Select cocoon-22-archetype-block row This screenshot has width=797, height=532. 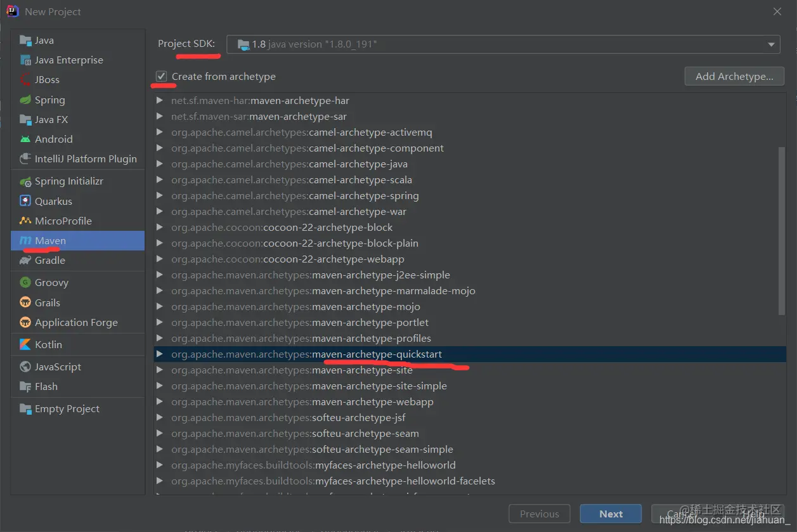pyautogui.click(x=470, y=227)
